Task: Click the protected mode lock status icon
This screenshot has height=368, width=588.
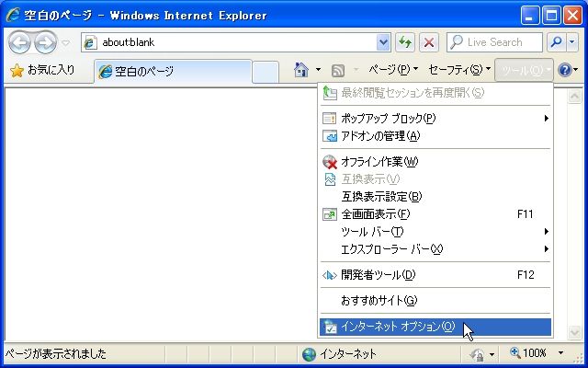Action: point(478,354)
